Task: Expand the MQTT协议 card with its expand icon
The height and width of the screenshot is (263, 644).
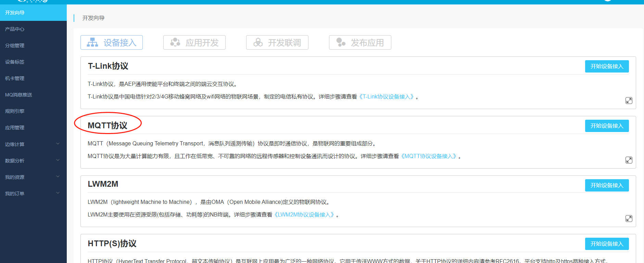Action: [x=629, y=160]
